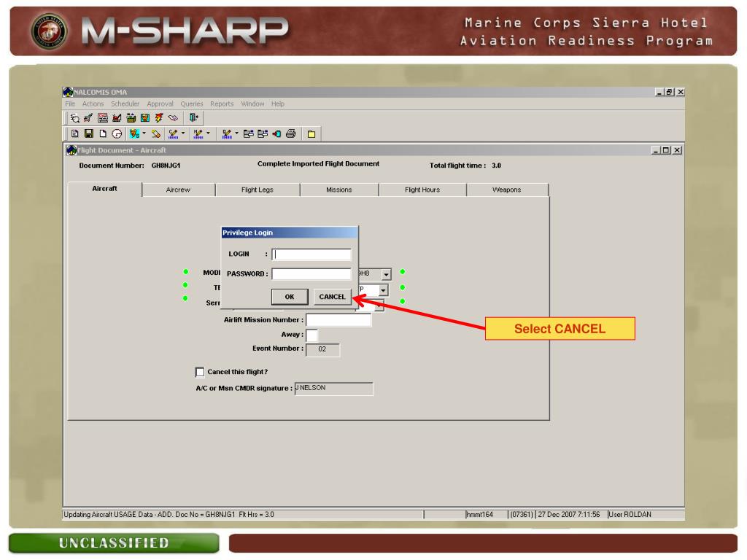The height and width of the screenshot is (560, 747).
Task: Click the lightning bolt toolbar icon
Action: pyautogui.click(x=158, y=117)
